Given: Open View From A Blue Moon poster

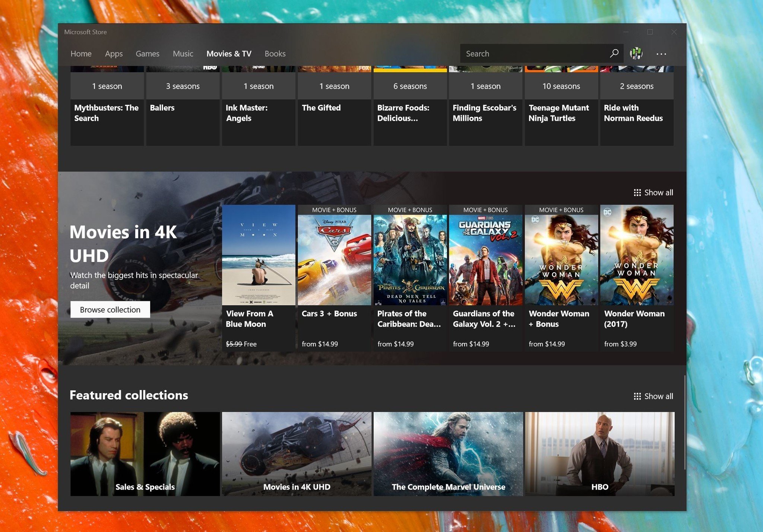Looking at the screenshot, I should coord(259,255).
